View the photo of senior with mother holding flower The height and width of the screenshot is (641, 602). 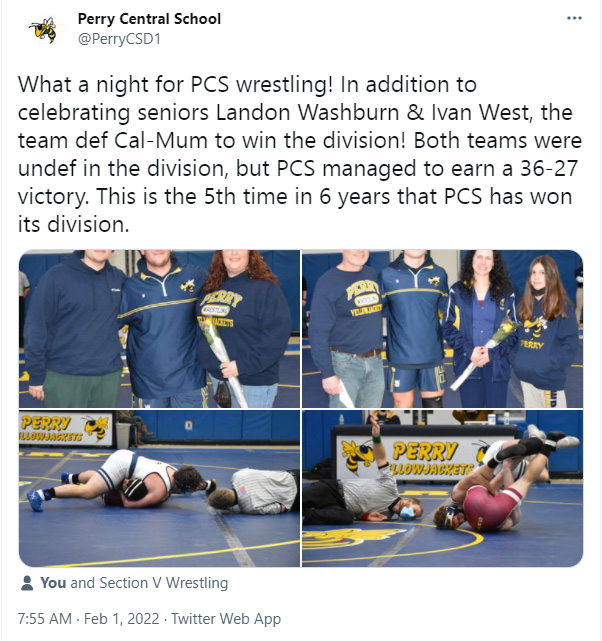[x=159, y=329]
